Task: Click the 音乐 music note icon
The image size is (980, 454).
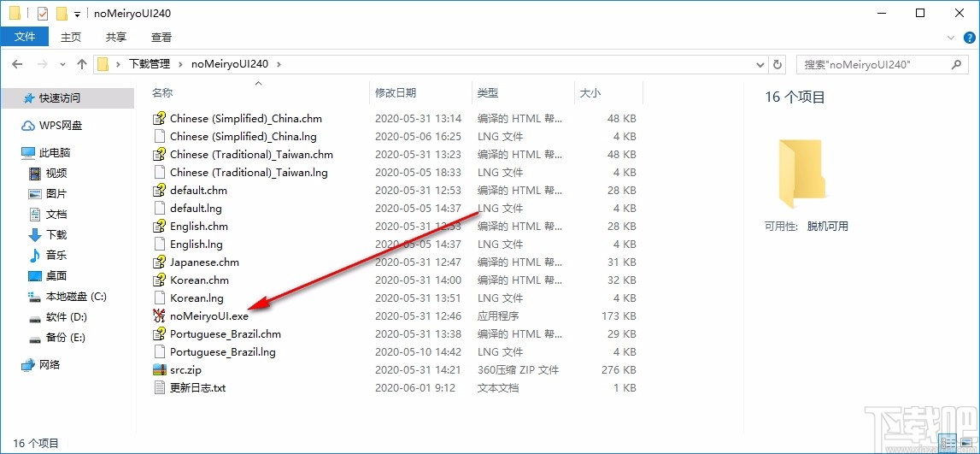Action: pyautogui.click(x=35, y=255)
